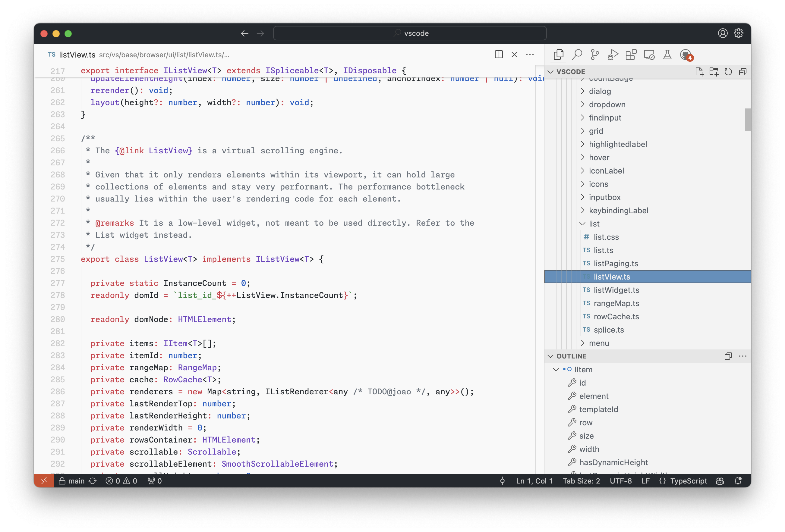The image size is (785, 532).
Task: Click TypeScript language mode in status bar
Action: point(688,481)
